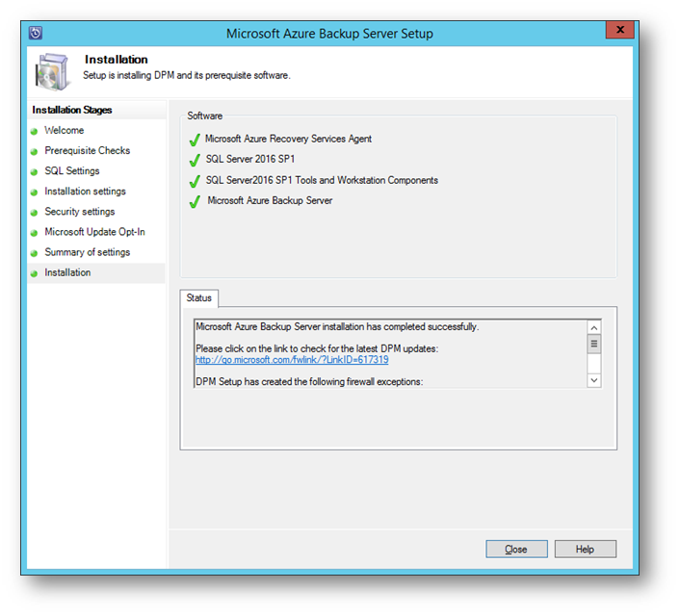
Task: Click green checkmark beside SQL Server 2016 SP1
Action: click(x=195, y=160)
